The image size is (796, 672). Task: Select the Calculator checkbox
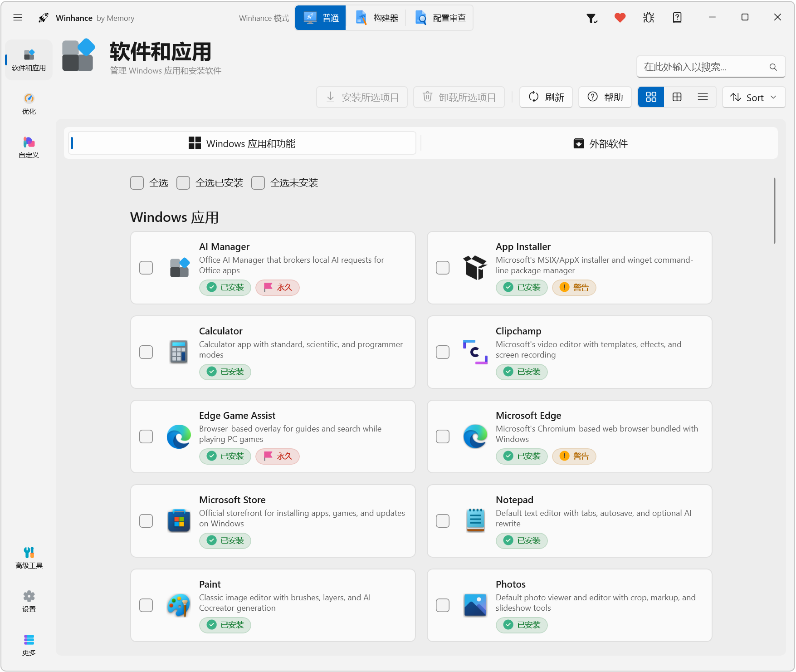click(x=146, y=352)
